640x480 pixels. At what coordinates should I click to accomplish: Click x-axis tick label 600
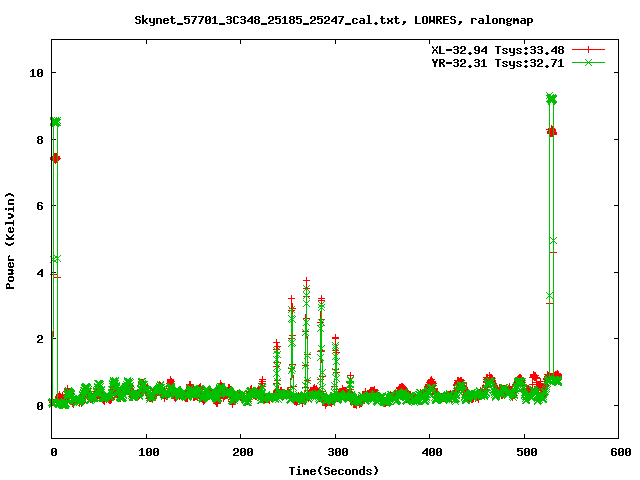point(621,452)
